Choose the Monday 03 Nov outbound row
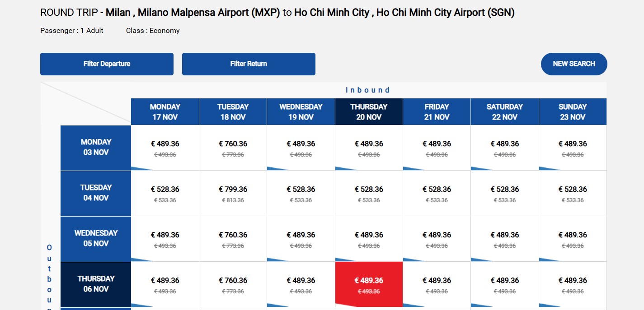This screenshot has height=310, width=644. 96,148
